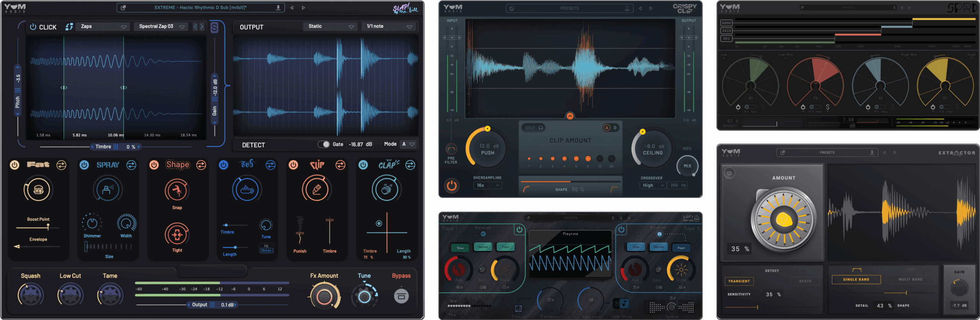Go to next click sample arrow

point(202,26)
